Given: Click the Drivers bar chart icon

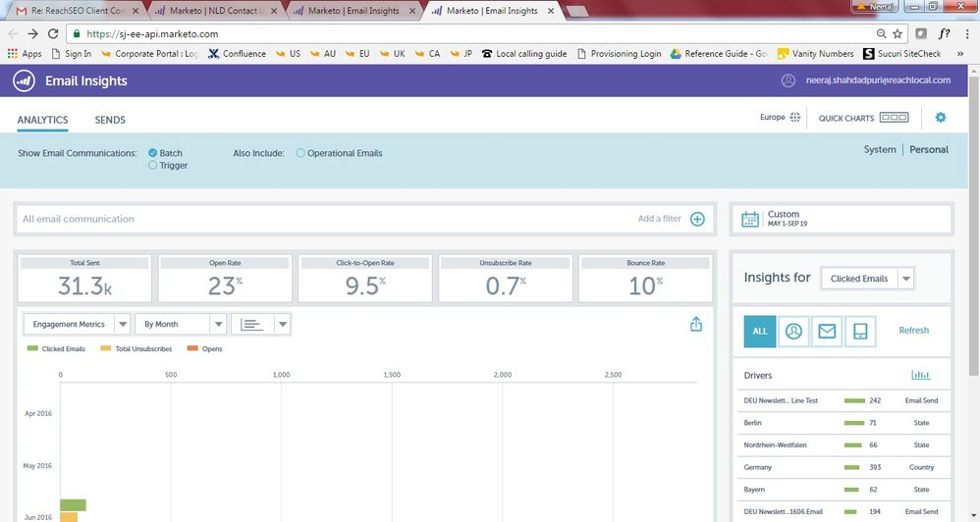Looking at the screenshot, I should coord(920,375).
